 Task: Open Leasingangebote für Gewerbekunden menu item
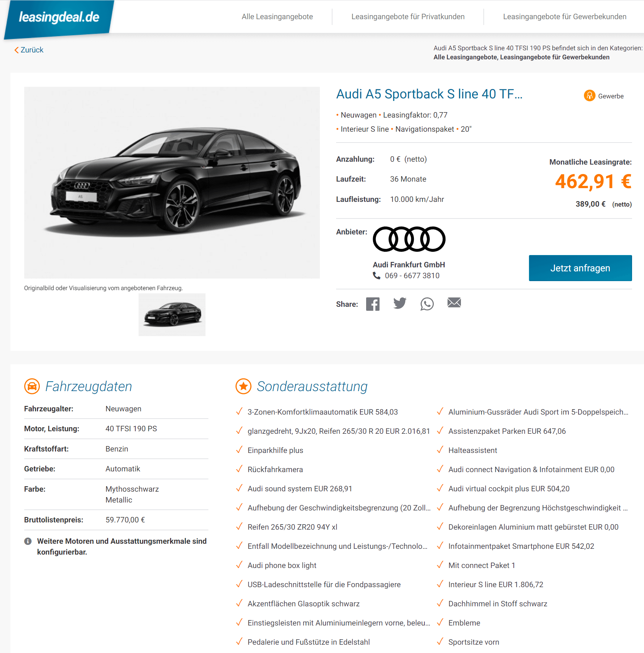pos(564,17)
